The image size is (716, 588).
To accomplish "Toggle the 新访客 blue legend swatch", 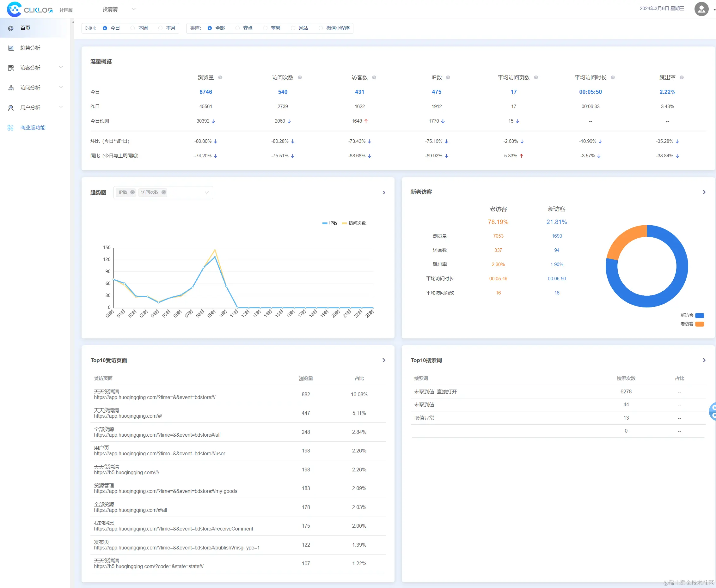I will pos(699,315).
